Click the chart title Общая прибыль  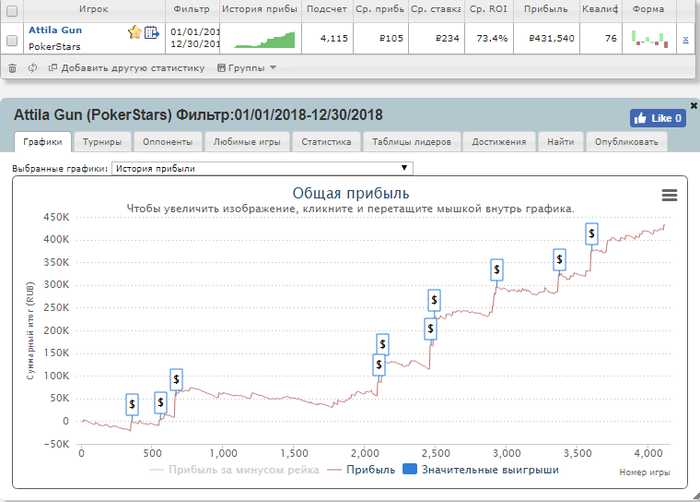(x=351, y=193)
